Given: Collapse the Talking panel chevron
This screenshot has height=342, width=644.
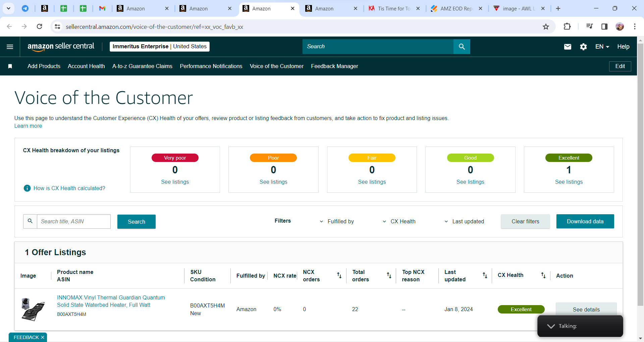Looking at the screenshot, I should click(x=551, y=326).
